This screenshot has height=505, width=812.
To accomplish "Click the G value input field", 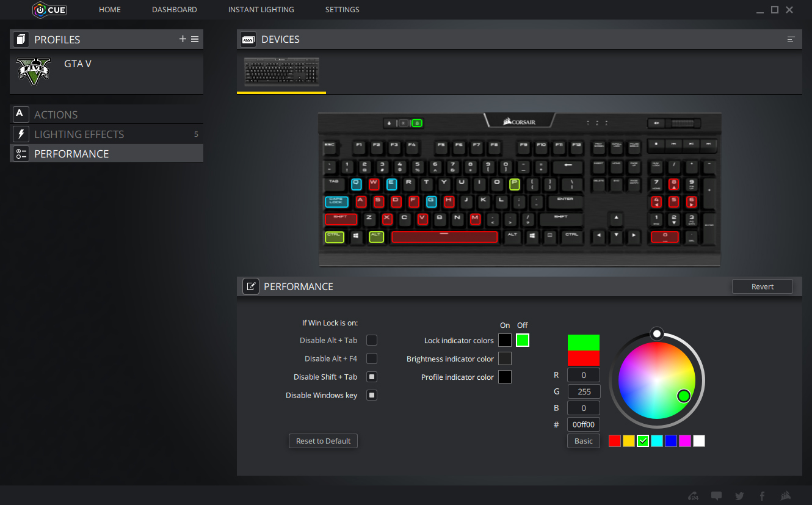I will 584,391.
